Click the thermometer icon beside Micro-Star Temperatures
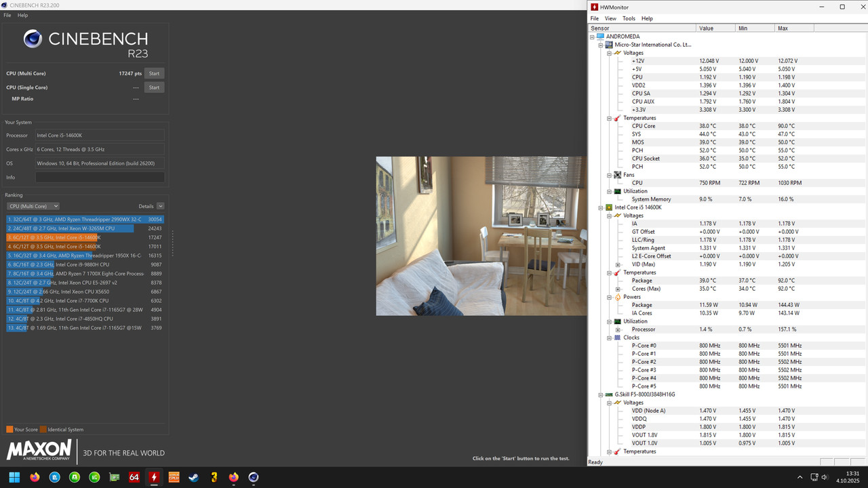 click(618, 118)
